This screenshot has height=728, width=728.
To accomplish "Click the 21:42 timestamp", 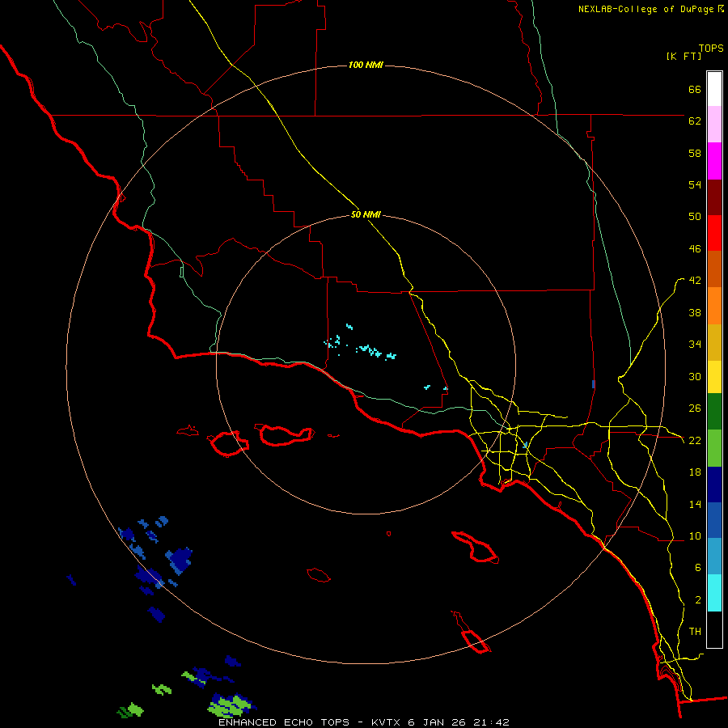I will pyautogui.click(x=491, y=722).
